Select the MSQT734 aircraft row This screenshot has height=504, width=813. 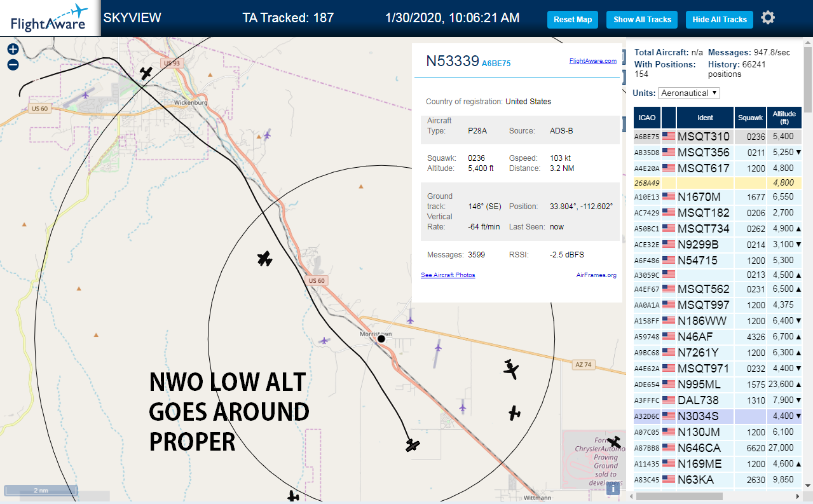718,229
